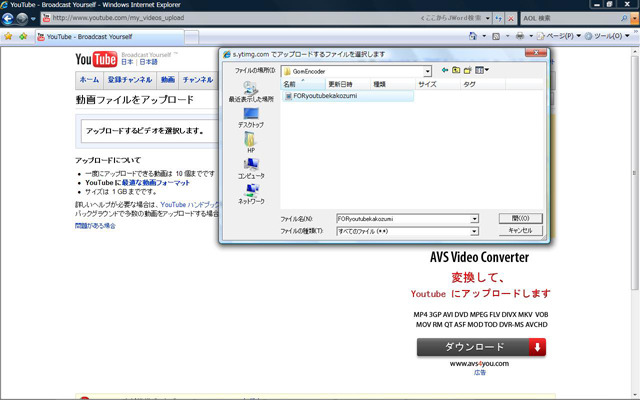Open Favorites Center star icon
640x400 pixels.
point(8,36)
